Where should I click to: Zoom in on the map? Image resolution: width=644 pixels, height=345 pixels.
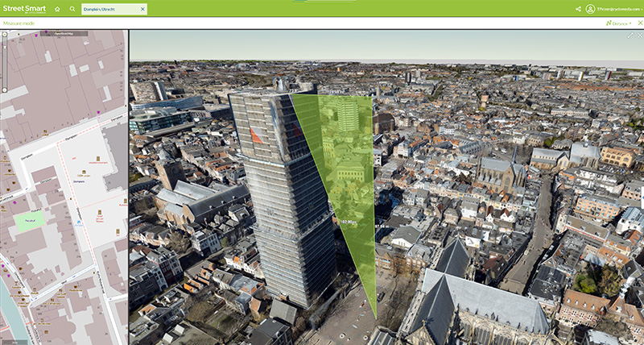[4, 35]
